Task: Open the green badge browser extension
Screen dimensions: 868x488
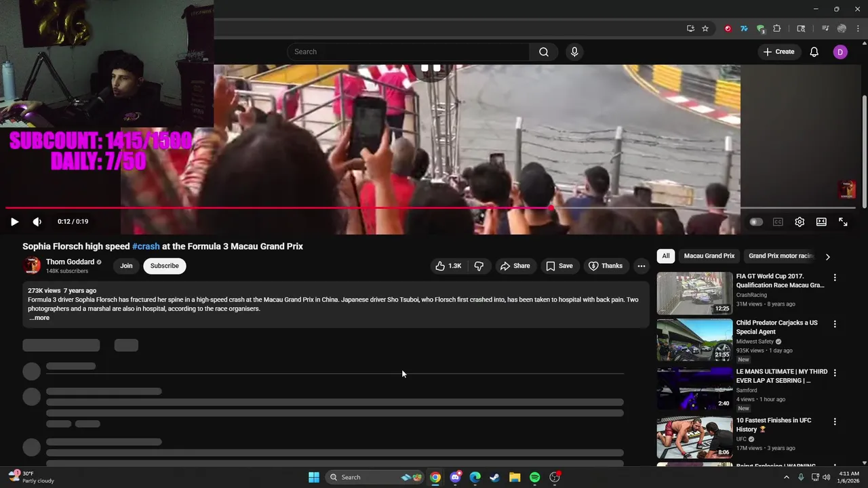Action: 761,28
